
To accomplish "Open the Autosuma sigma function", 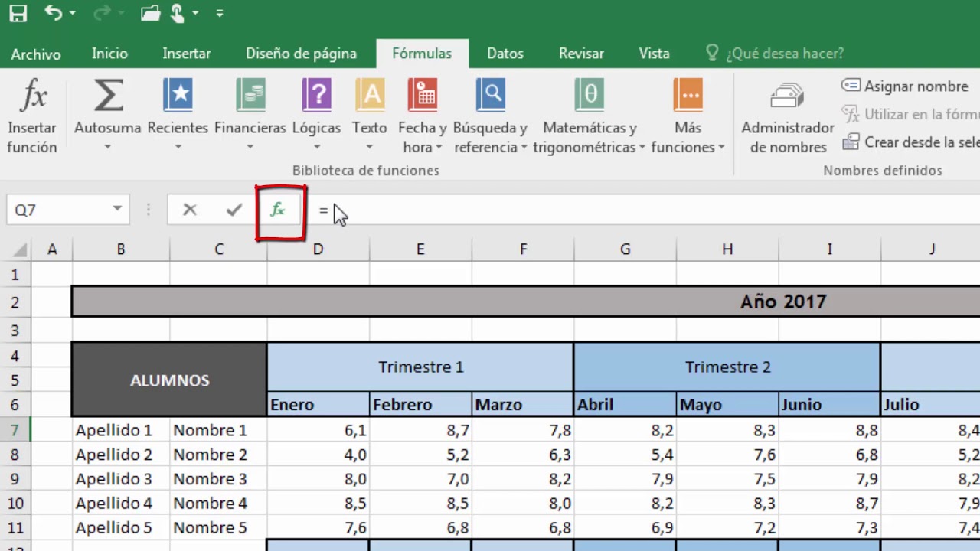I will pyautogui.click(x=108, y=96).
